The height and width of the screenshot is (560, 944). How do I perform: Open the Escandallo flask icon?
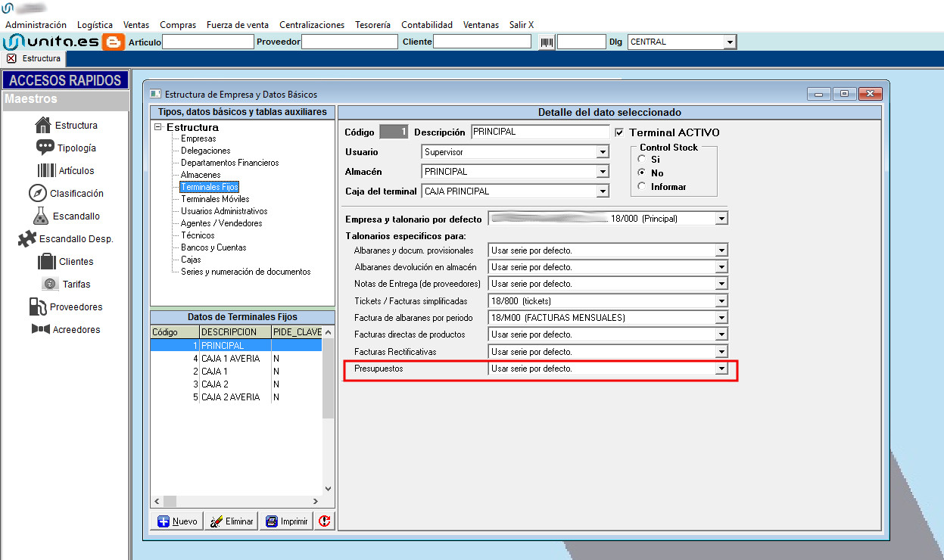click(41, 216)
